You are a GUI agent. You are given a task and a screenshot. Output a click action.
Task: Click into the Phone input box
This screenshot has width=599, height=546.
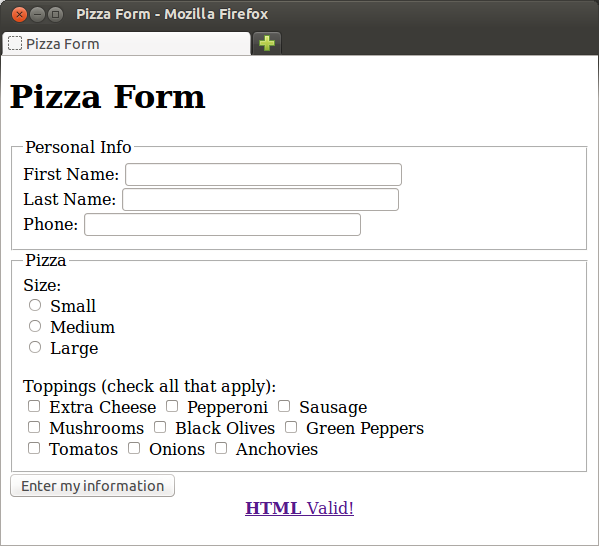coord(222,225)
